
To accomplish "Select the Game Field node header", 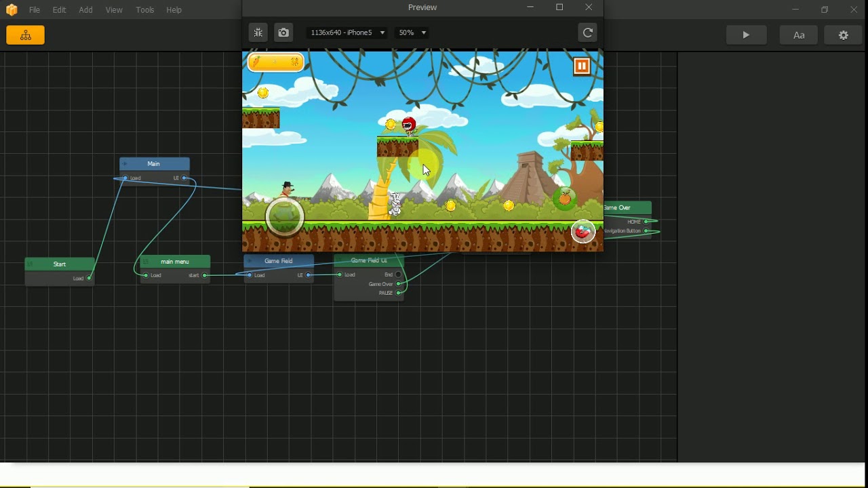I will 279,261.
